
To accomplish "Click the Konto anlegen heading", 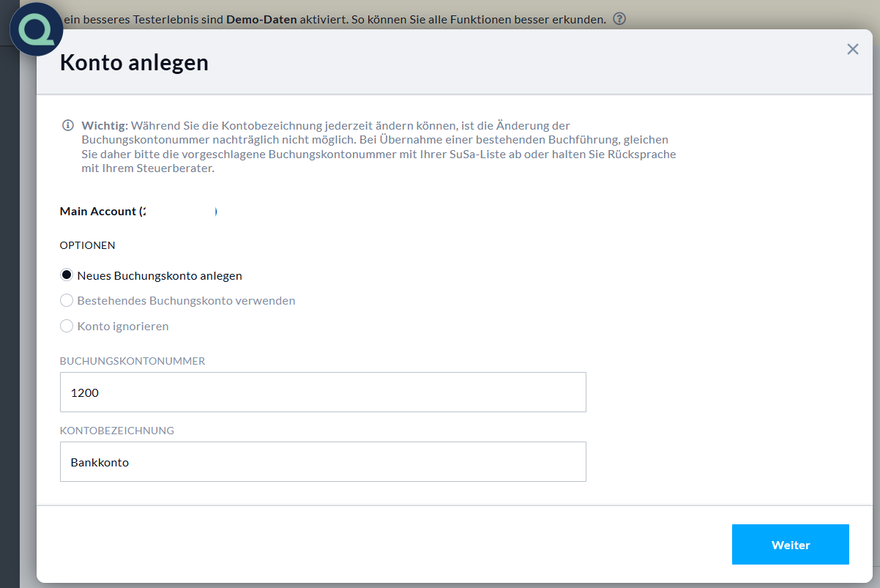I will [134, 63].
